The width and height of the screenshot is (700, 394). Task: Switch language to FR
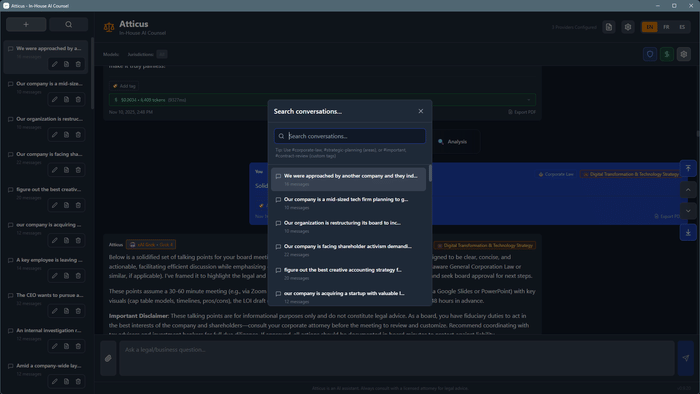click(666, 27)
